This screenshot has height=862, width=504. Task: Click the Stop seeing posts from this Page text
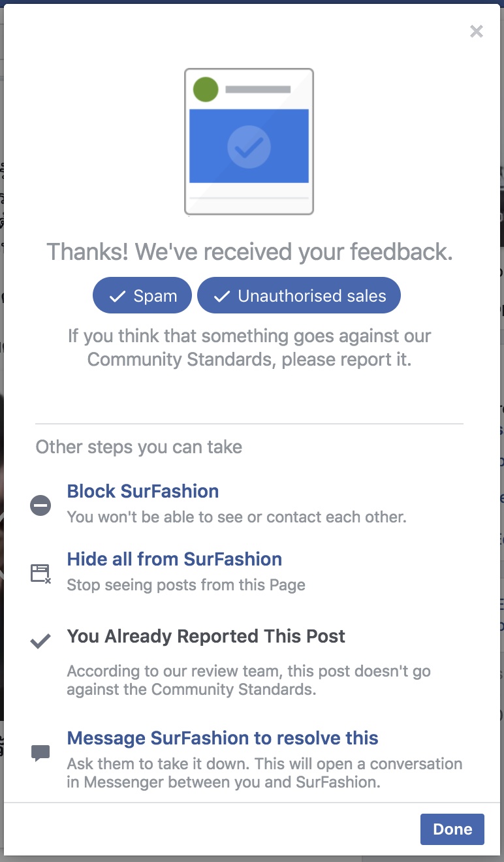[x=186, y=584]
